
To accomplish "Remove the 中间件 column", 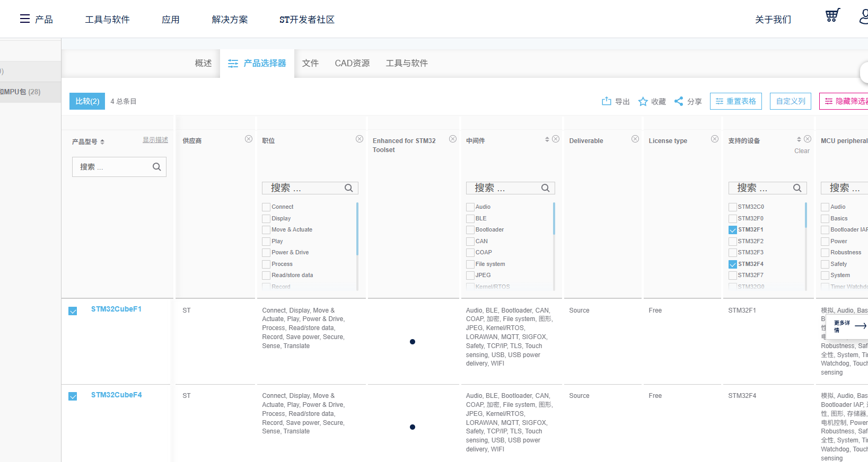I will [x=556, y=139].
